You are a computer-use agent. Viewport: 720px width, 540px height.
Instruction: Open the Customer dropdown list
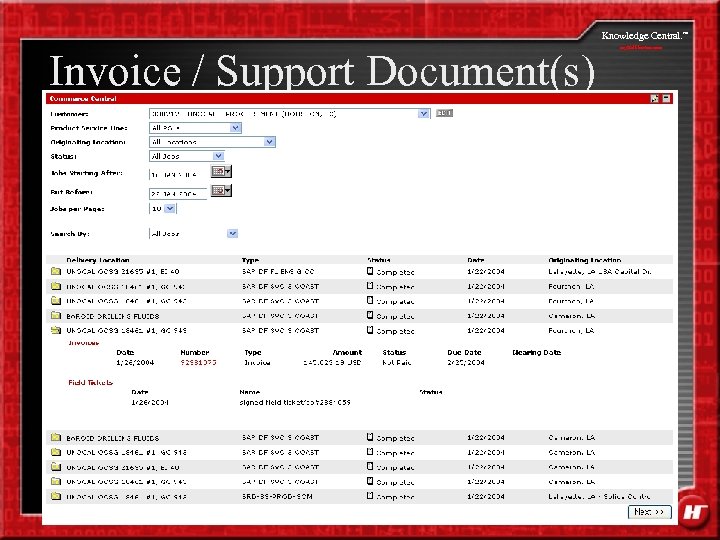click(x=289, y=113)
